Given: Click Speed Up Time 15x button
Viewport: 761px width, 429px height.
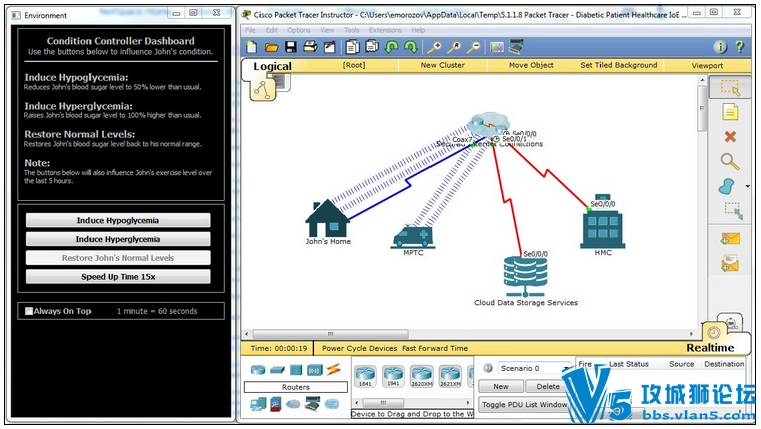Looking at the screenshot, I should coord(118,277).
